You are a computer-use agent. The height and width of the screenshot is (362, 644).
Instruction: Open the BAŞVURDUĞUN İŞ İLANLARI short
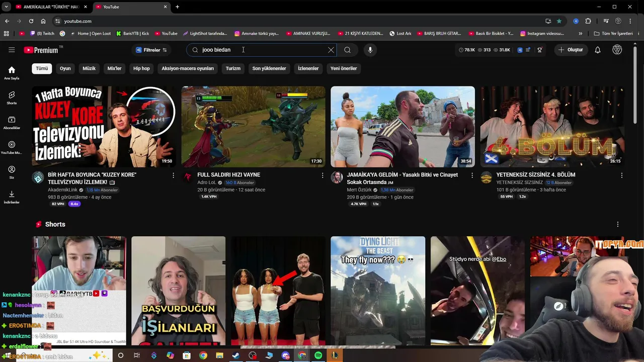[179, 291]
